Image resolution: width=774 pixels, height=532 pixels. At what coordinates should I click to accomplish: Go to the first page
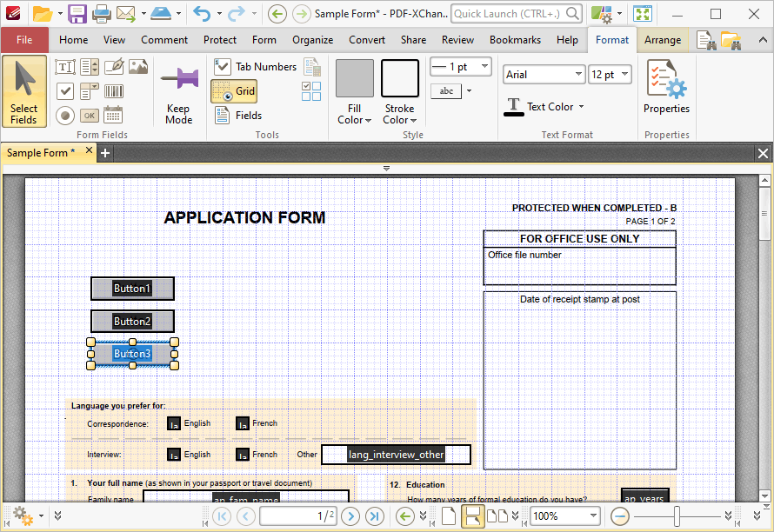[x=222, y=516]
